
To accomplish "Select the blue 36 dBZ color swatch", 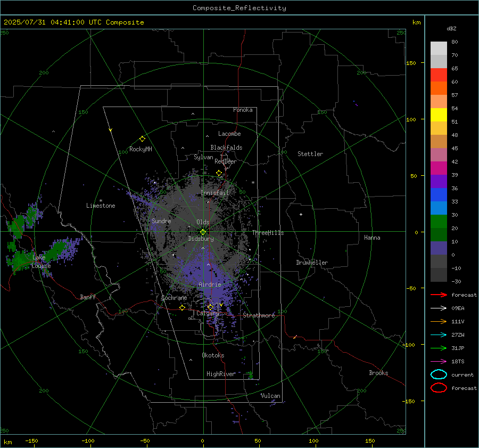I will [x=439, y=194].
